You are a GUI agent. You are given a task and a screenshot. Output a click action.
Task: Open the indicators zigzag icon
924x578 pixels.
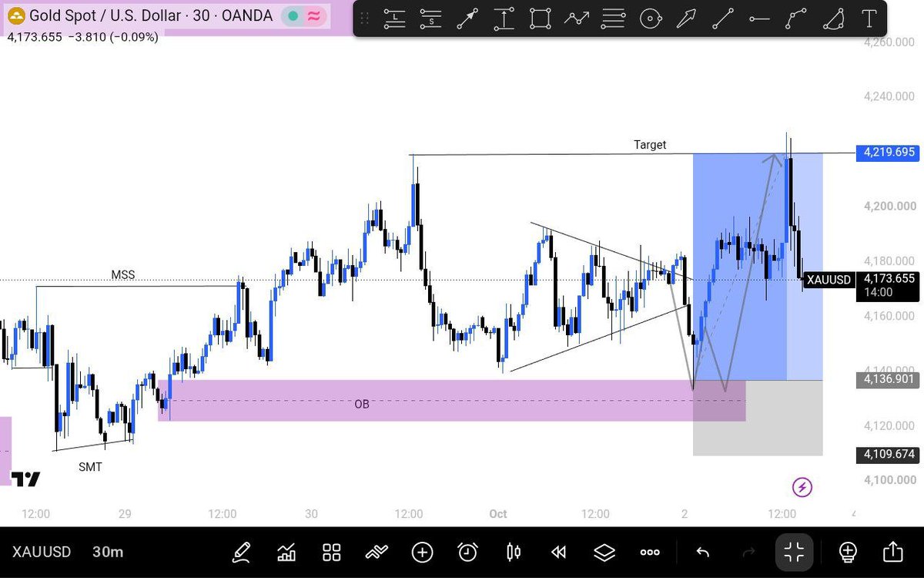[x=377, y=552]
